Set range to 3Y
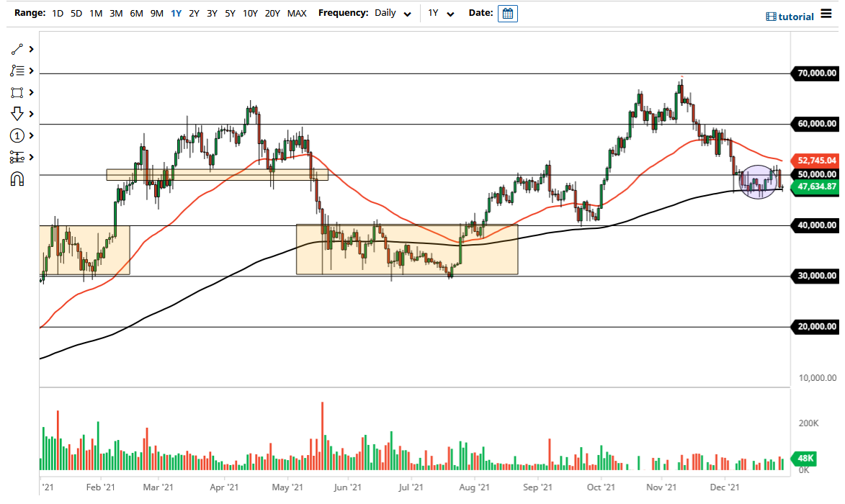Image resolution: width=845 pixels, height=504 pixels. click(213, 14)
